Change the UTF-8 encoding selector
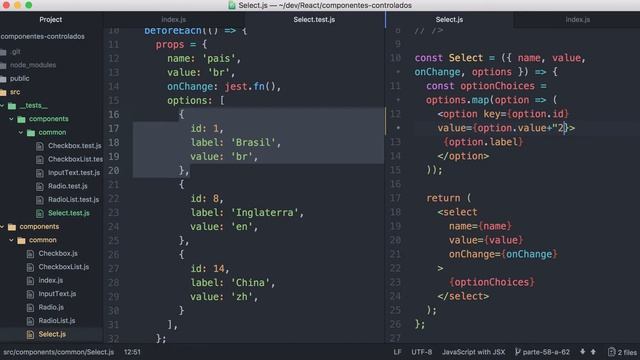 pos(422,352)
